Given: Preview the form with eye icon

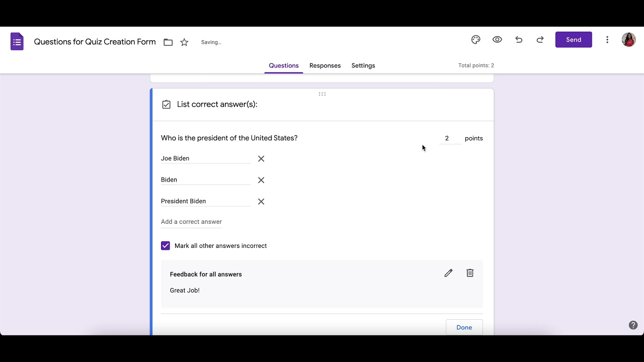Looking at the screenshot, I should pos(497,40).
